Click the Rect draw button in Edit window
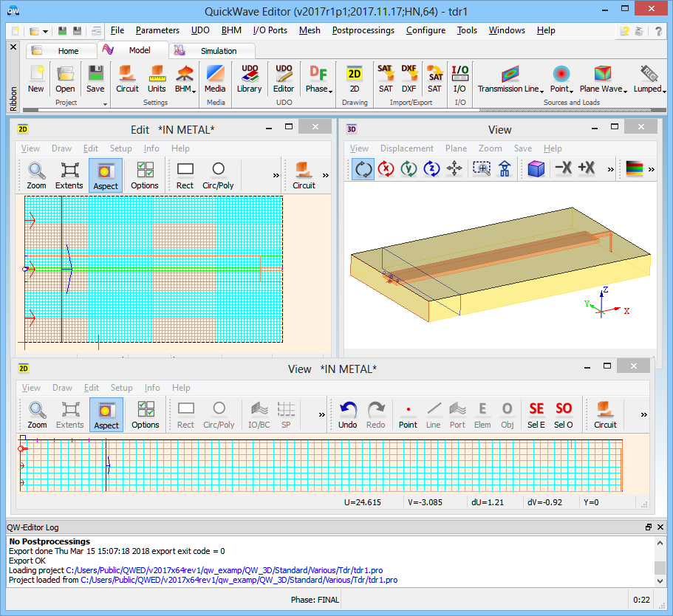 click(185, 176)
